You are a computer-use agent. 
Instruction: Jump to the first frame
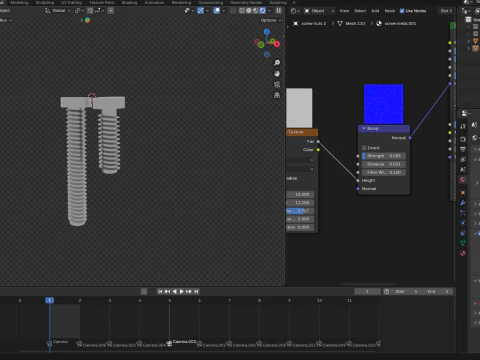[x=160, y=291]
